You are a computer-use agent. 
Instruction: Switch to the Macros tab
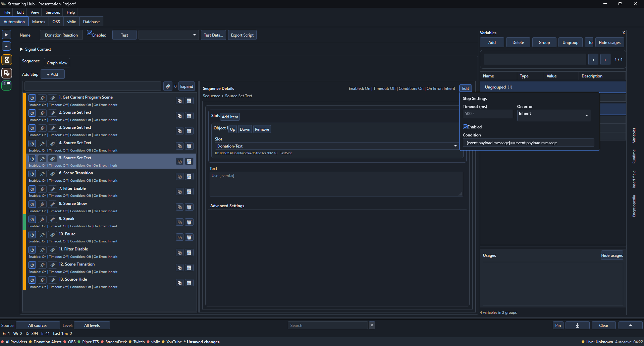coord(39,22)
